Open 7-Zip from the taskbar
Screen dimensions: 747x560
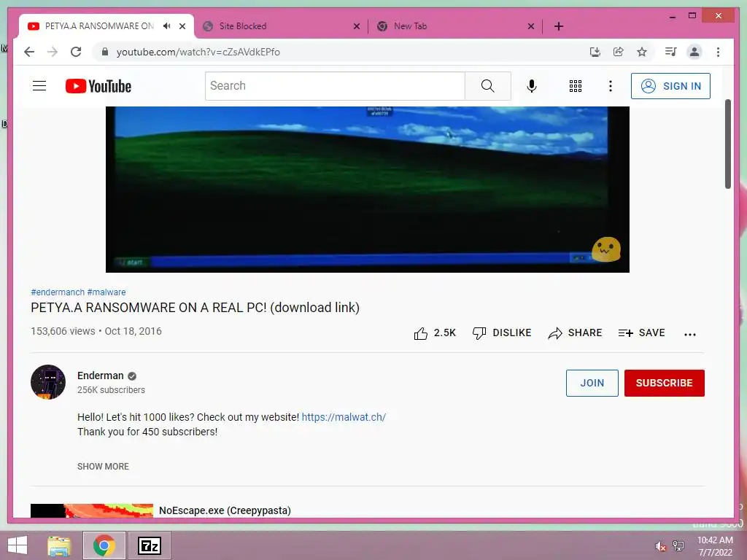pyautogui.click(x=149, y=545)
